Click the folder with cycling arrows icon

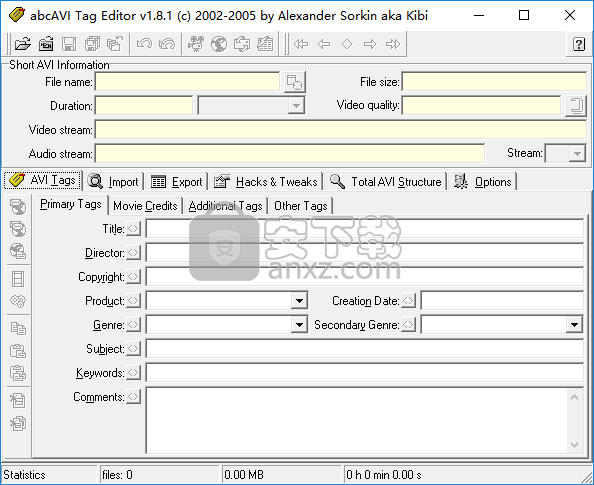[x=242, y=44]
